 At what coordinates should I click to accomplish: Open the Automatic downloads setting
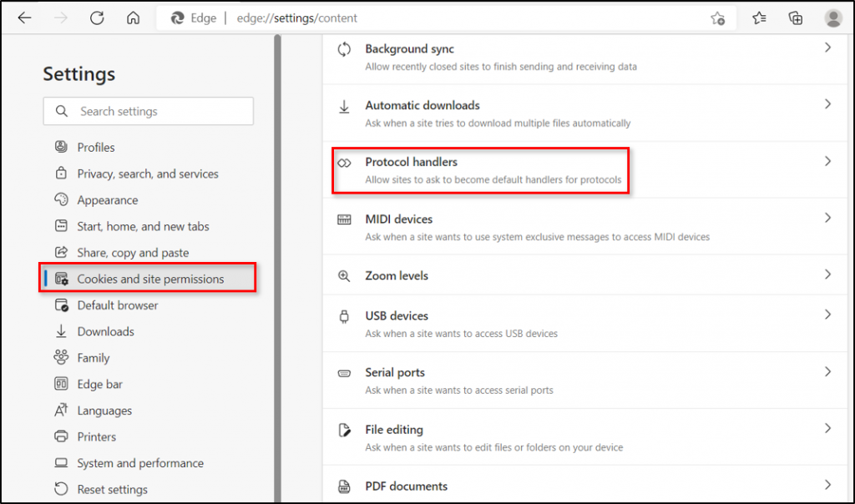(422, 105)
